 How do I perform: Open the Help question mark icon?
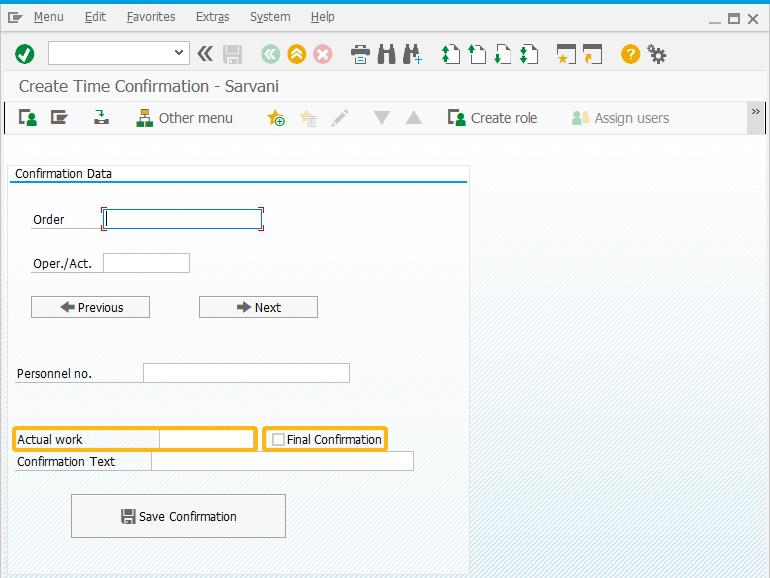(x=630, y=54)
